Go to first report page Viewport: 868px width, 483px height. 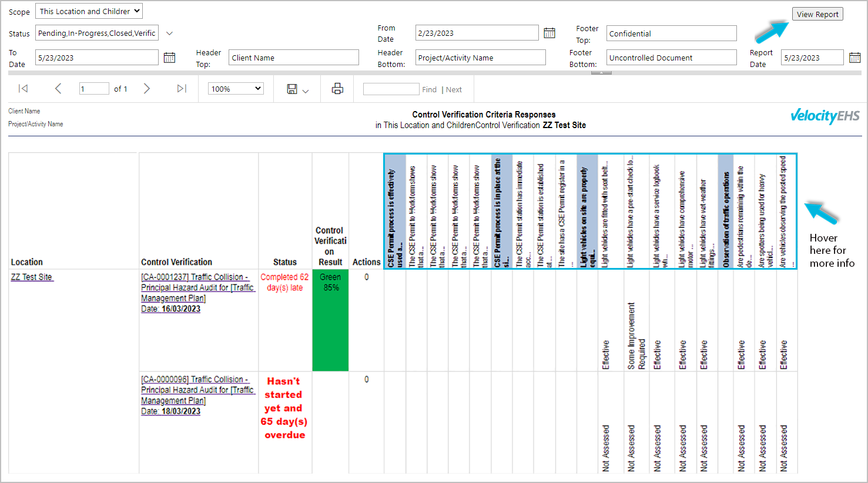[x=23, y=89]
